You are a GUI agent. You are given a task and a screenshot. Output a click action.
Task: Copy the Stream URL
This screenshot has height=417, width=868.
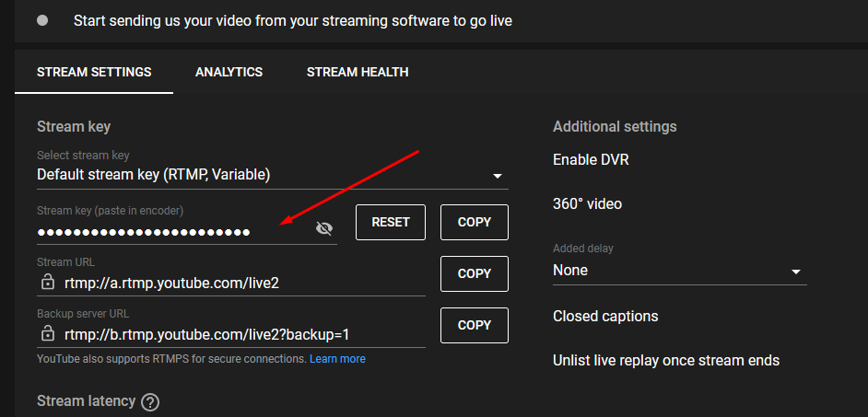475,273
